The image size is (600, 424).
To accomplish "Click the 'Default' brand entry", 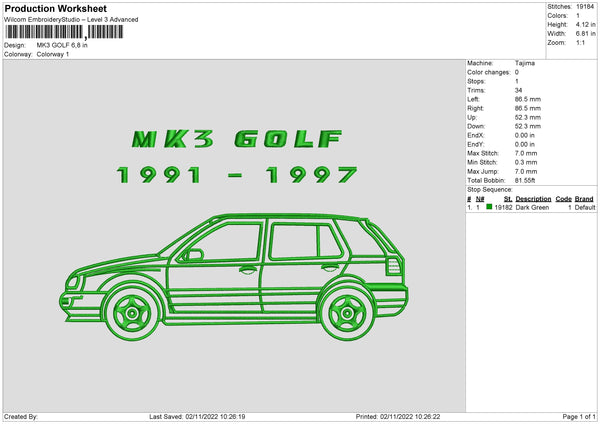I will tap(585, 207).
